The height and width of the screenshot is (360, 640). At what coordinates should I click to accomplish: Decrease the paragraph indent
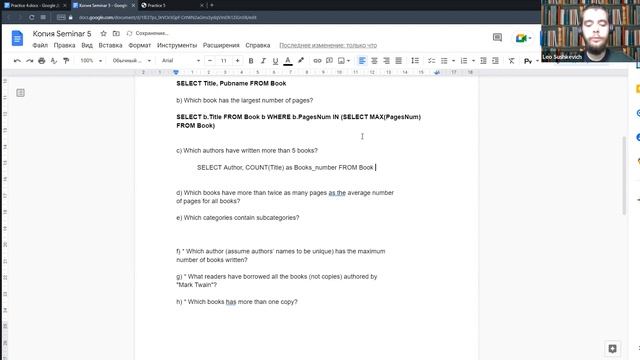pos(483,61)
